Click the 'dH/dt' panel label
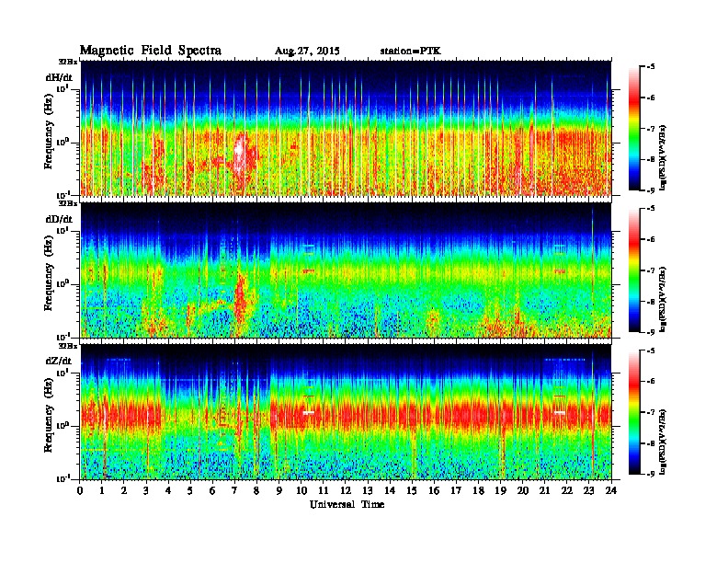 59,77
